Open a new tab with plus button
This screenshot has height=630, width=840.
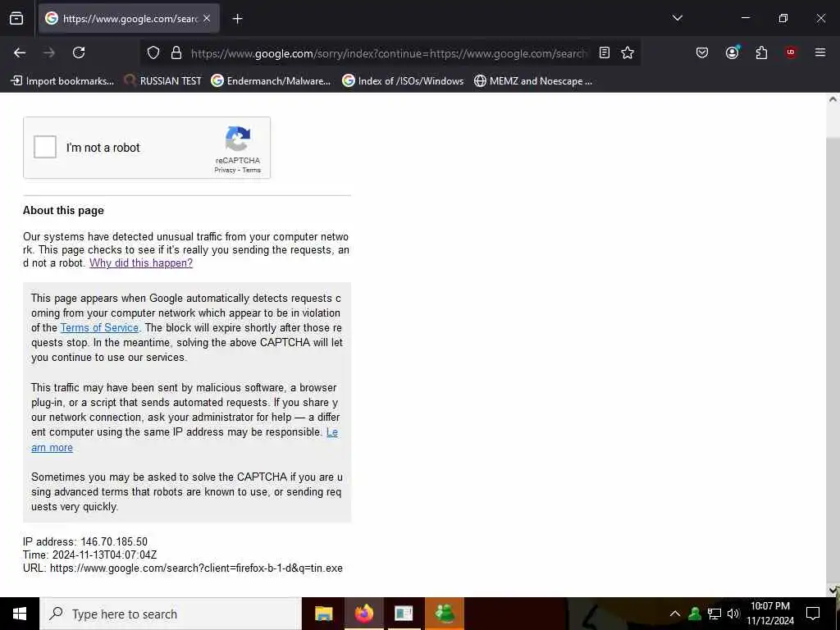tap(237, 19)
